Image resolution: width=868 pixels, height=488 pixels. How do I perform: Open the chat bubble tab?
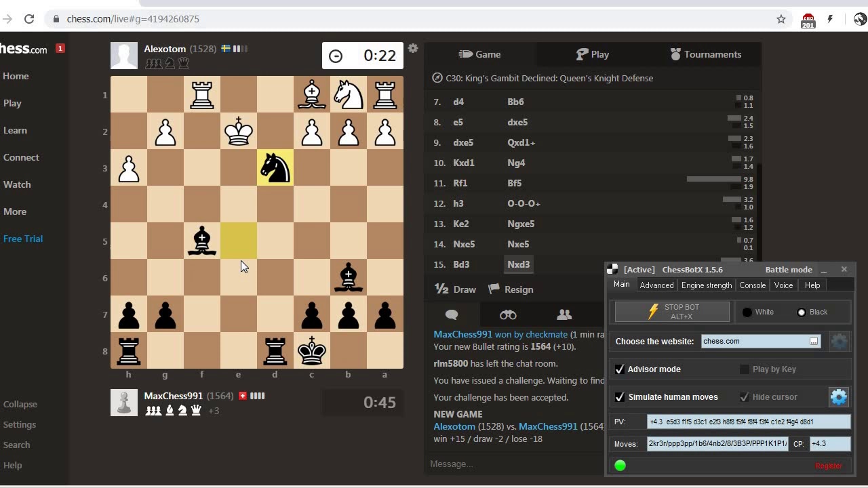coord(452,314)
